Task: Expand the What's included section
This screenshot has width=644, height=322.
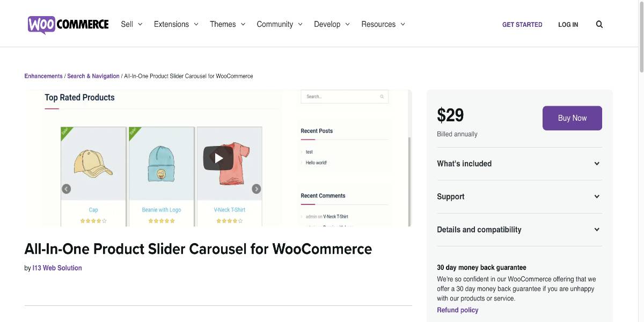Action: [519, 164]
